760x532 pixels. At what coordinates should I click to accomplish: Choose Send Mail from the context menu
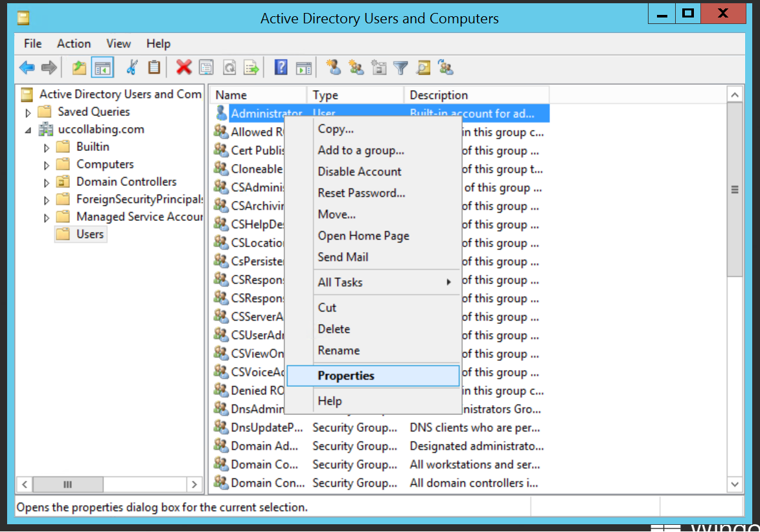373,257
